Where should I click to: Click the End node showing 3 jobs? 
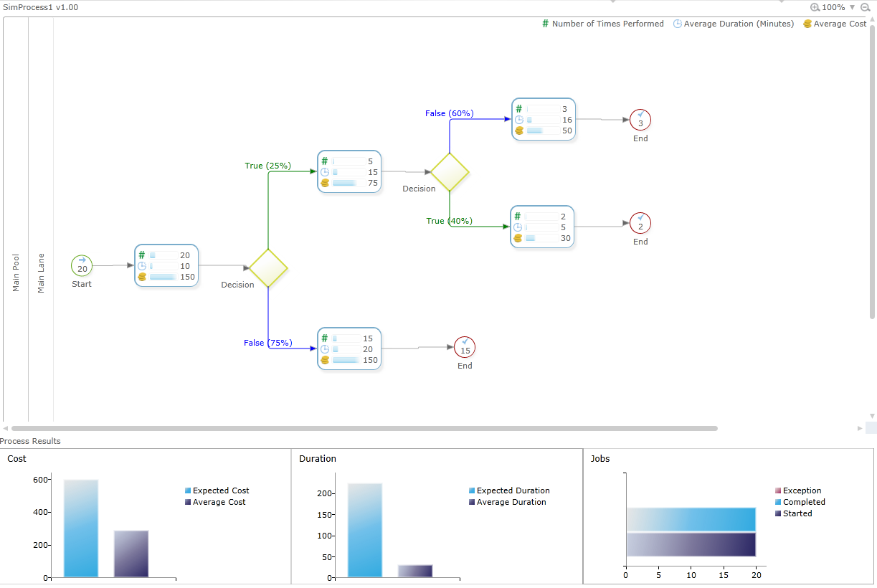pos(640,120)
